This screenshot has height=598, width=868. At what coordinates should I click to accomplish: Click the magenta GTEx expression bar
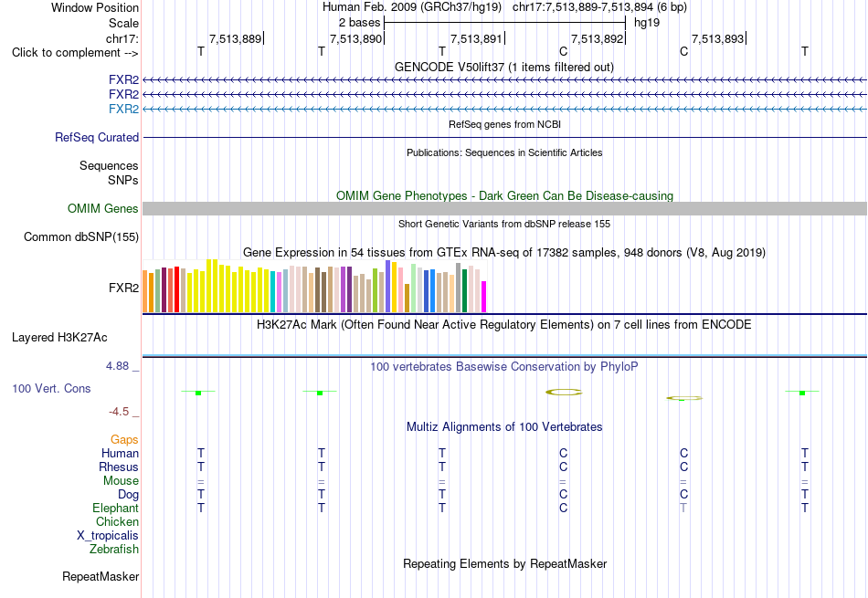click(x=483, y=297)
